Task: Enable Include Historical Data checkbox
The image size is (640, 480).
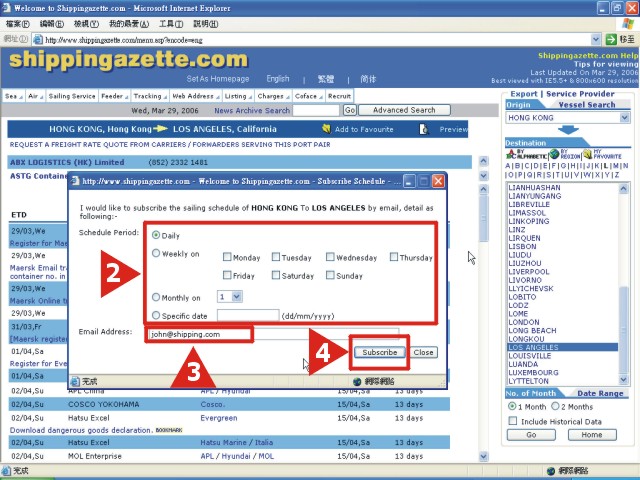Action: [513, 421]
